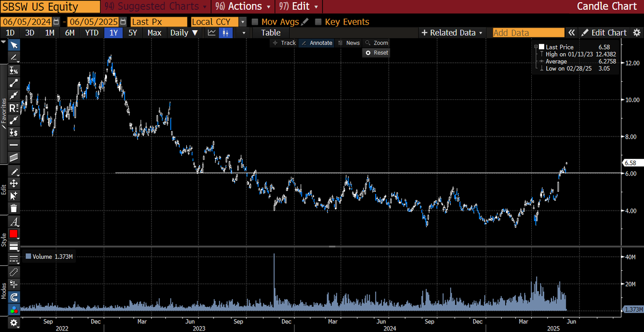Screen dimensions: 644x332
Task: Open end date calendar picker
Action: coord(124,22)
